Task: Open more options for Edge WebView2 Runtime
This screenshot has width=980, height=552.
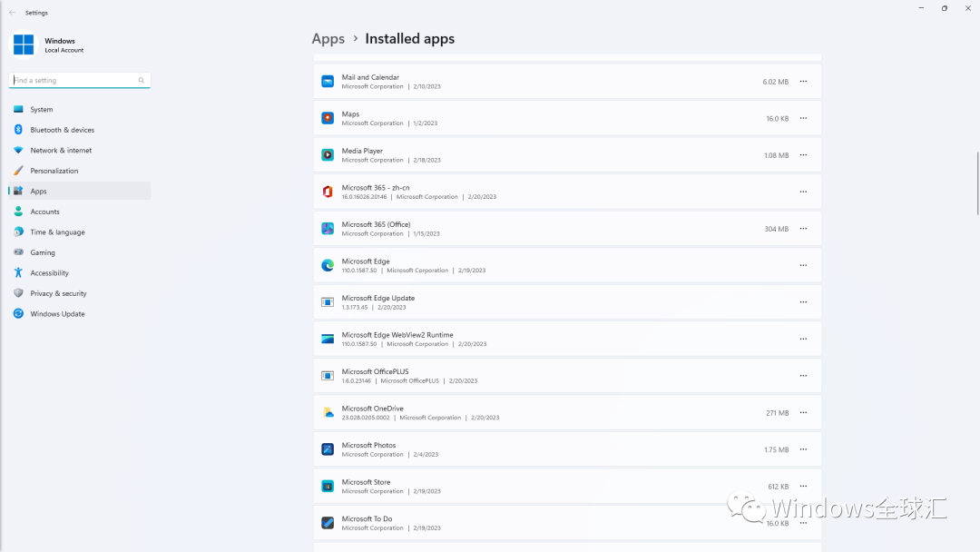Action: coord(803,339)
